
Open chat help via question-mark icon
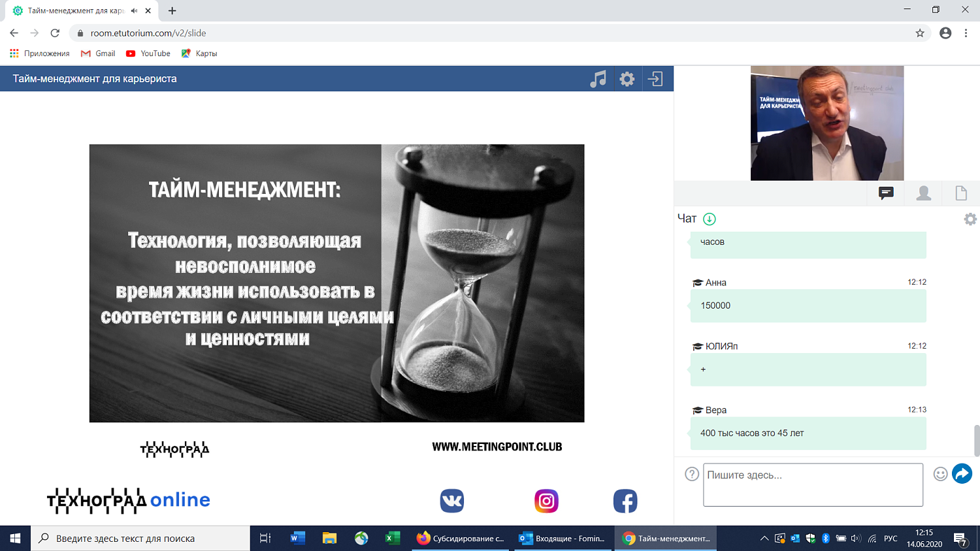click(691, 475)
